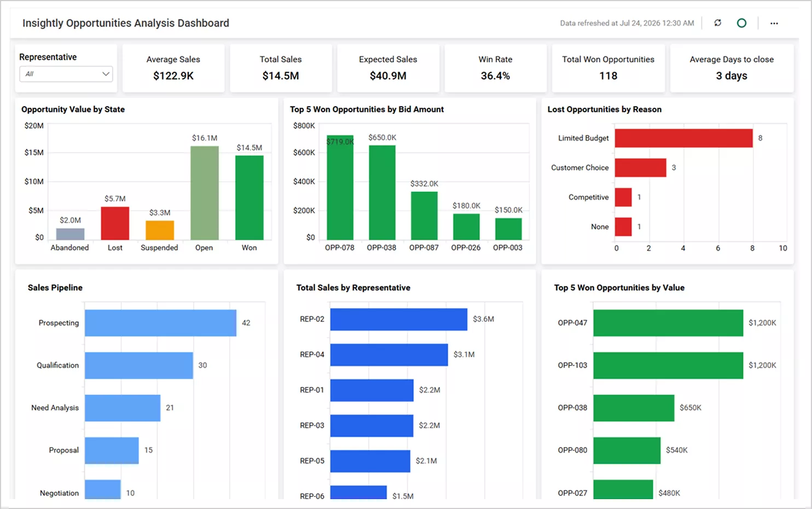The height and width of the screenshot is (509, 812).
Task: Select the Limited Budget lost reason bar
Action: pyautogui.click(x=683, y=138)
